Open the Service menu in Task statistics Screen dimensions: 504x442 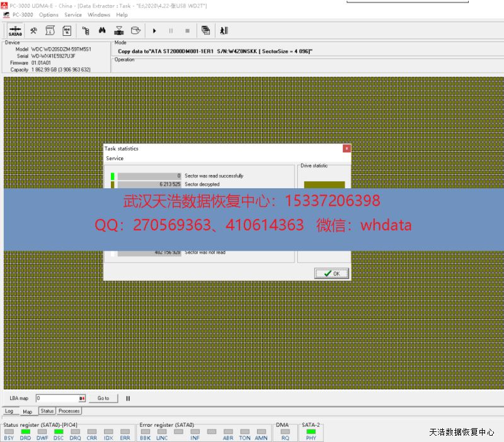click(115, 159)
